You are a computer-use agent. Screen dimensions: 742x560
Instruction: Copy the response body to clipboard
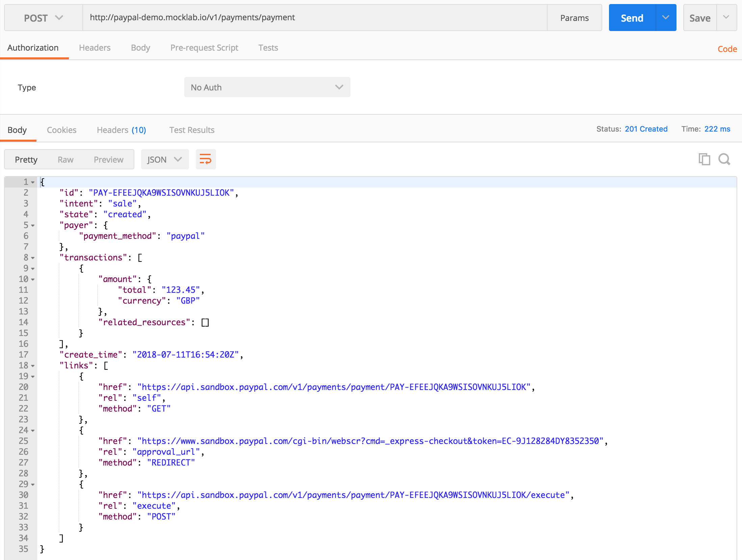point(704,159)
